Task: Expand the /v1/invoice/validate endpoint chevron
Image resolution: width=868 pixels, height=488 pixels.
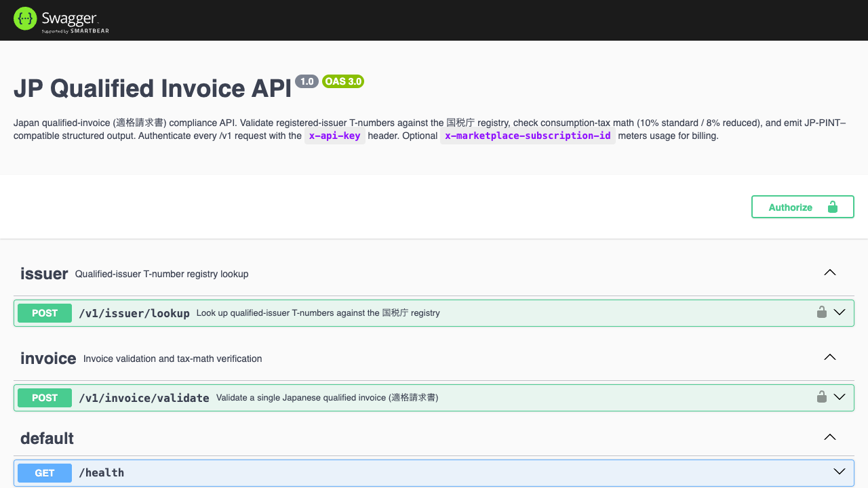Action: point(840,397)
